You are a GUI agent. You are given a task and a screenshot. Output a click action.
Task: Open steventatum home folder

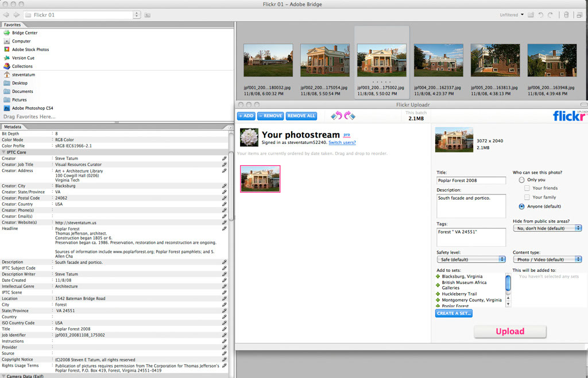click(23, 75)
